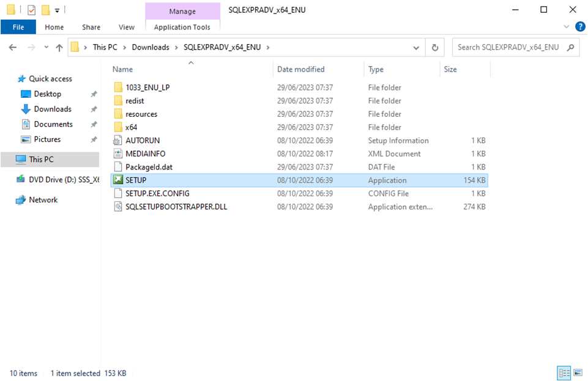Click the '274 KB' size cell
Screen dimensions: 588x381
click(x=474, y=207)
